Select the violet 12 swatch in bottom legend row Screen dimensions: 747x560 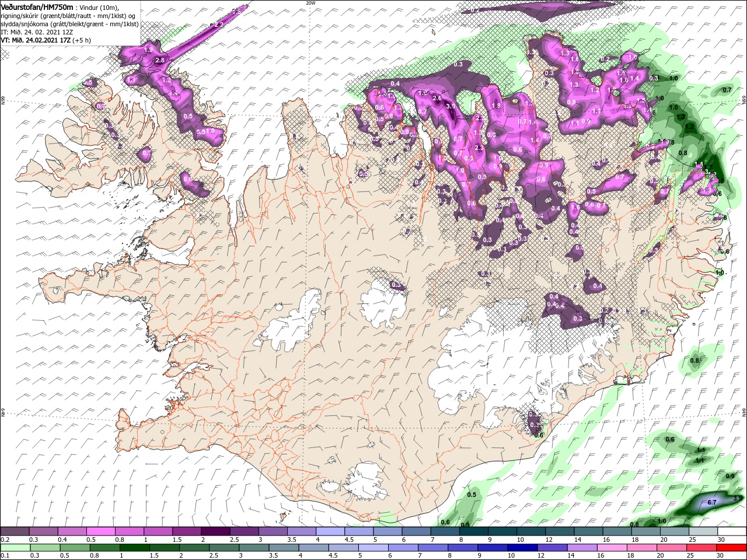click(552, 547)
